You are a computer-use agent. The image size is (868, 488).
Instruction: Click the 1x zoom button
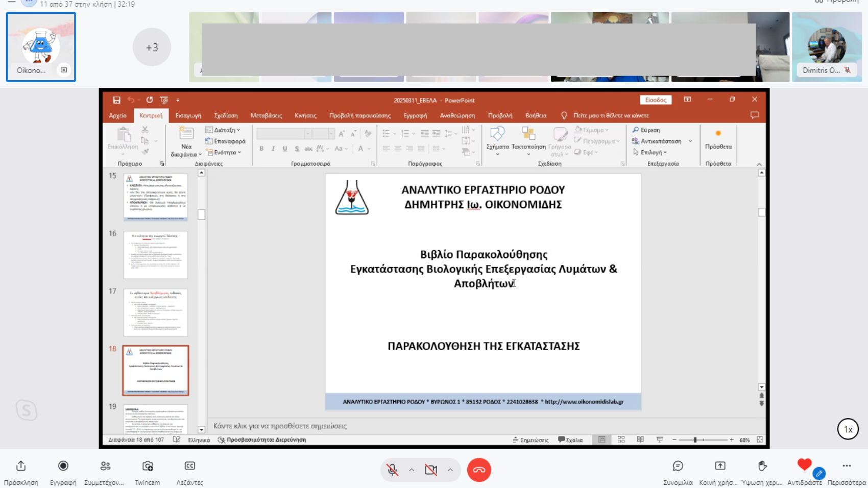pyautogui.click(x=848, y=429)
